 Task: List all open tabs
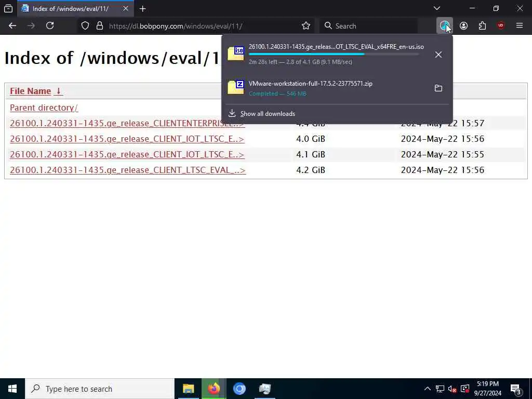[437, 8]
